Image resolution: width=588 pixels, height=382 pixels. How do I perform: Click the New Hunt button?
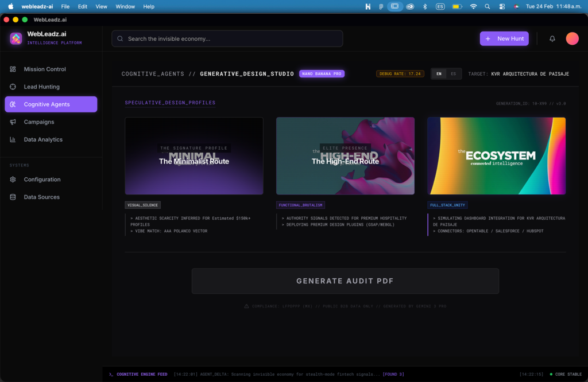504,38
